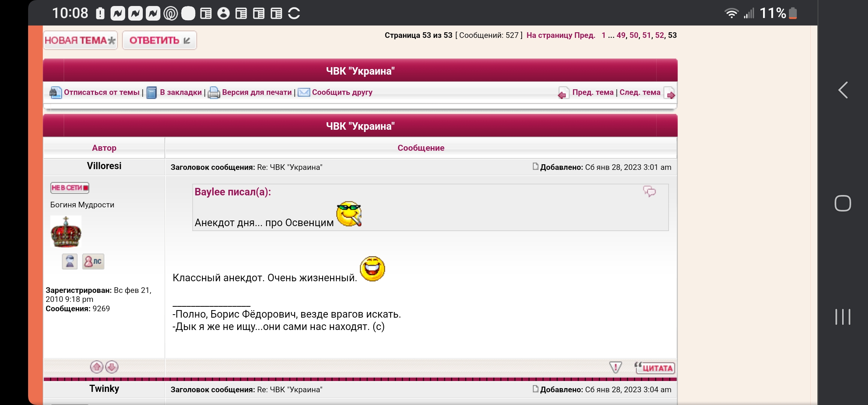Click previous topic arrow icon

[x=563, y=93]
